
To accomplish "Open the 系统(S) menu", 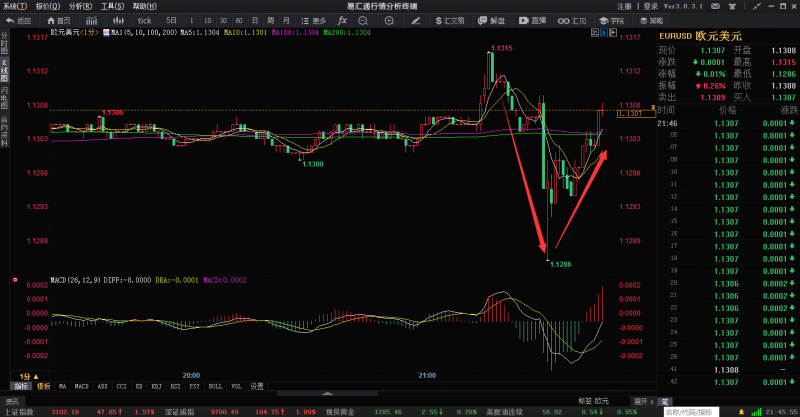I will 13,6.
